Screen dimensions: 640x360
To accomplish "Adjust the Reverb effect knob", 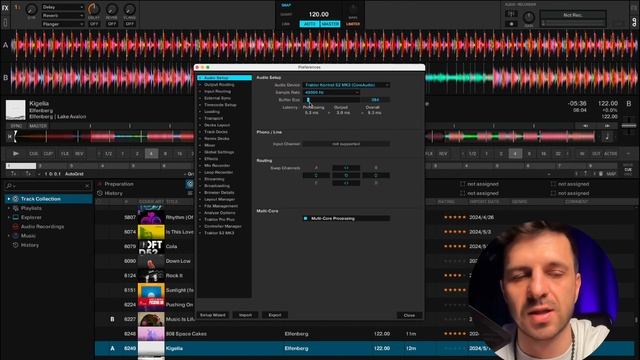I will click(x=111, y=9).
